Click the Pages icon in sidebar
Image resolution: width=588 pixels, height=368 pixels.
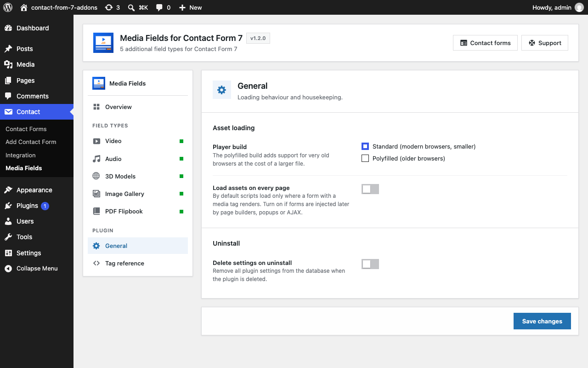[8, 80]
